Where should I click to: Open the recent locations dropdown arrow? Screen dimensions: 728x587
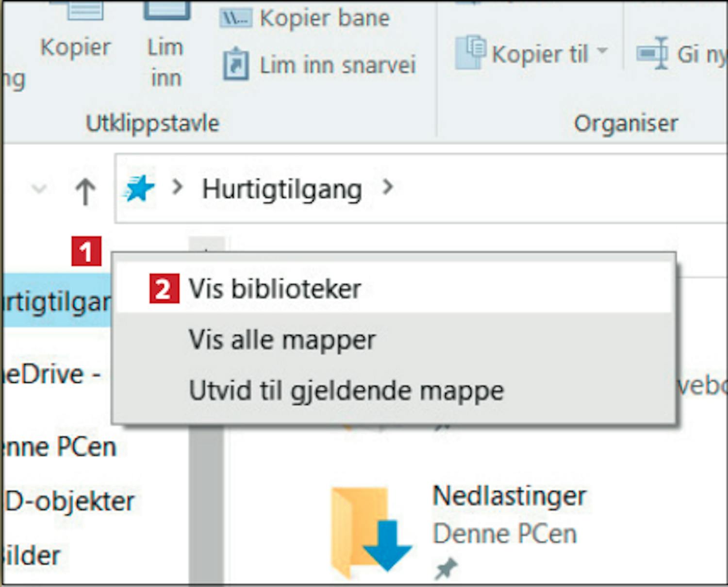(x=39, y=189)
